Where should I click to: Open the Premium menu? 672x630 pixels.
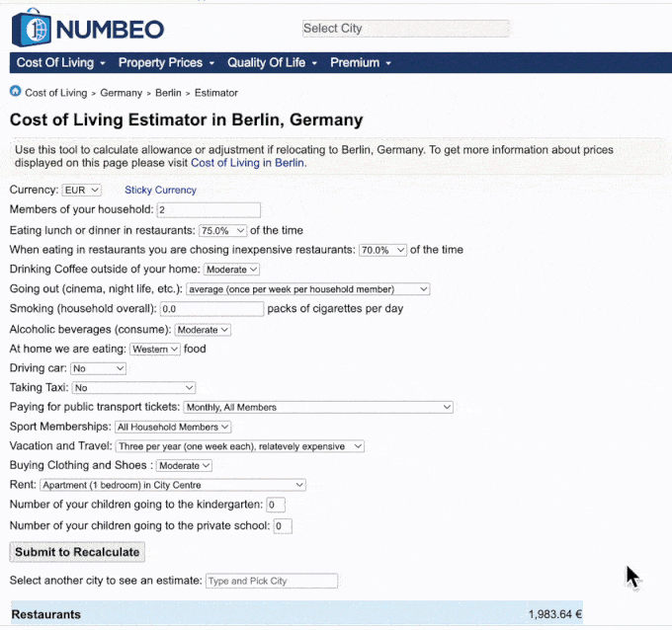point(360,62)
